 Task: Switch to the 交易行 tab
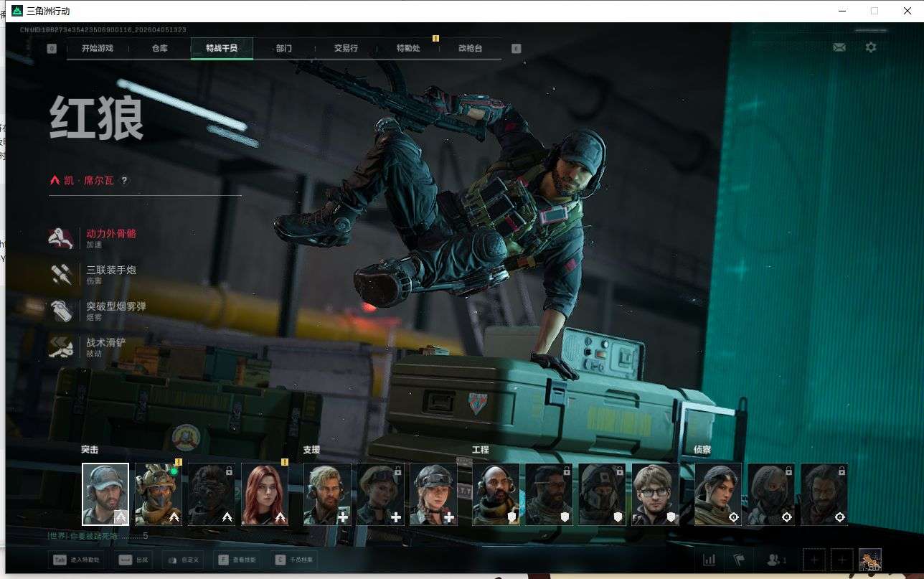[x=346, y=48]
